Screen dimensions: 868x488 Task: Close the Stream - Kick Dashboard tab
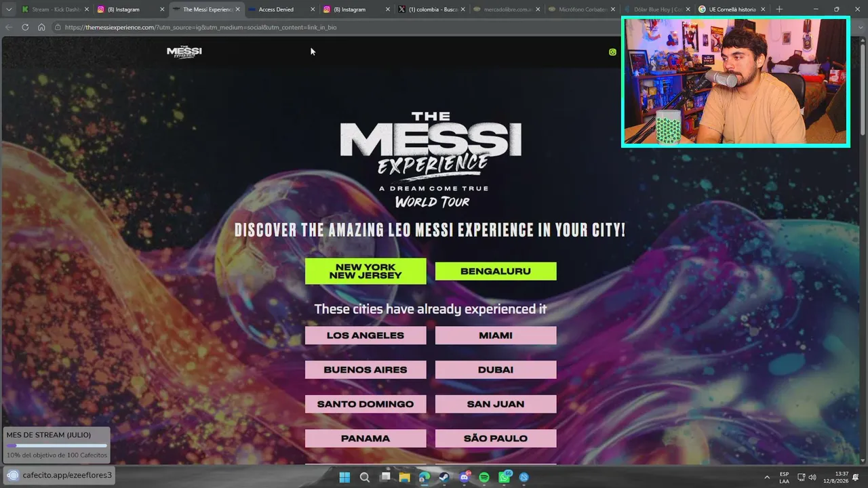[x=87, y=9]
